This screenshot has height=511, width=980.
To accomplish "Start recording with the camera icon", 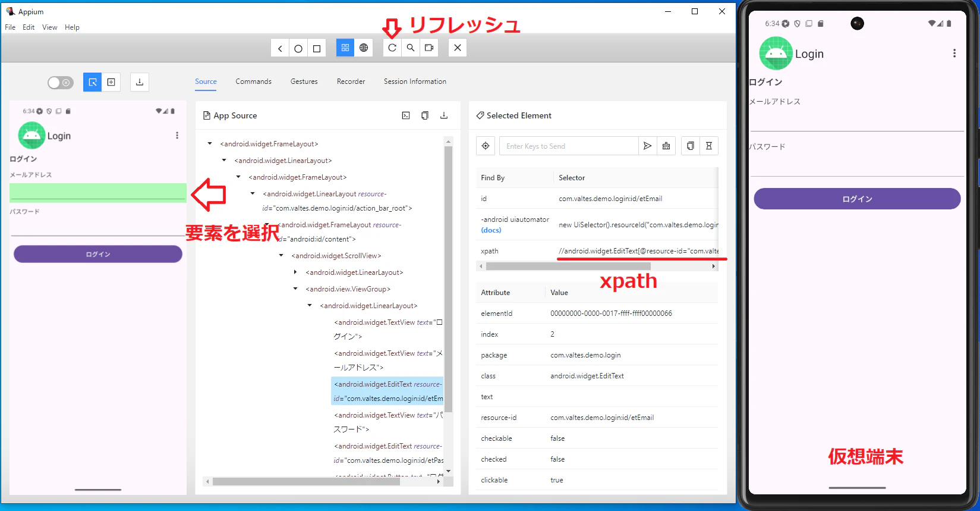I will (x=429, y=48).
